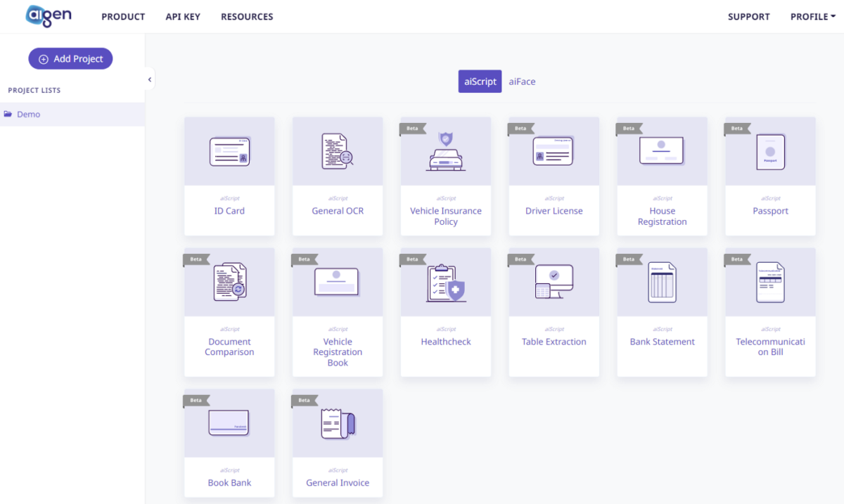Expand the PROFILE dropdown menu

(812, 17)
